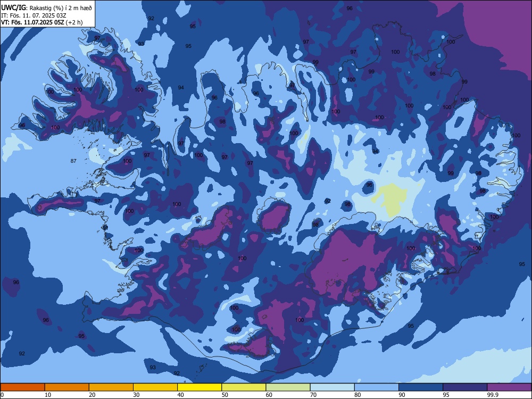Pick the pale yellow 50–60 legend swatch
The width and height of the screenshot is (532, 399).
(244, 387)
